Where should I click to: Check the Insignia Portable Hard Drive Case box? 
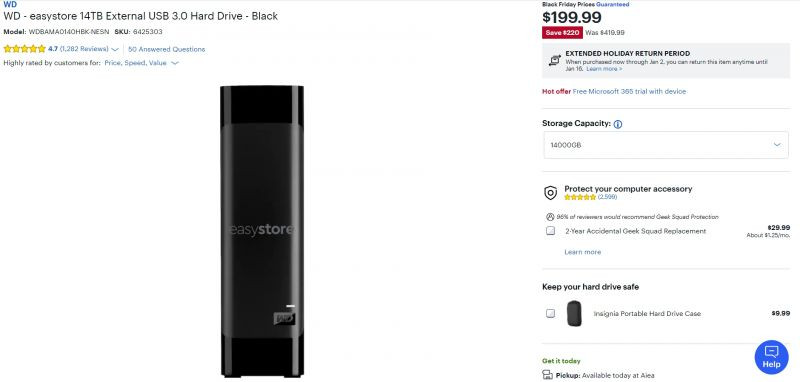(x=550, y=313)
